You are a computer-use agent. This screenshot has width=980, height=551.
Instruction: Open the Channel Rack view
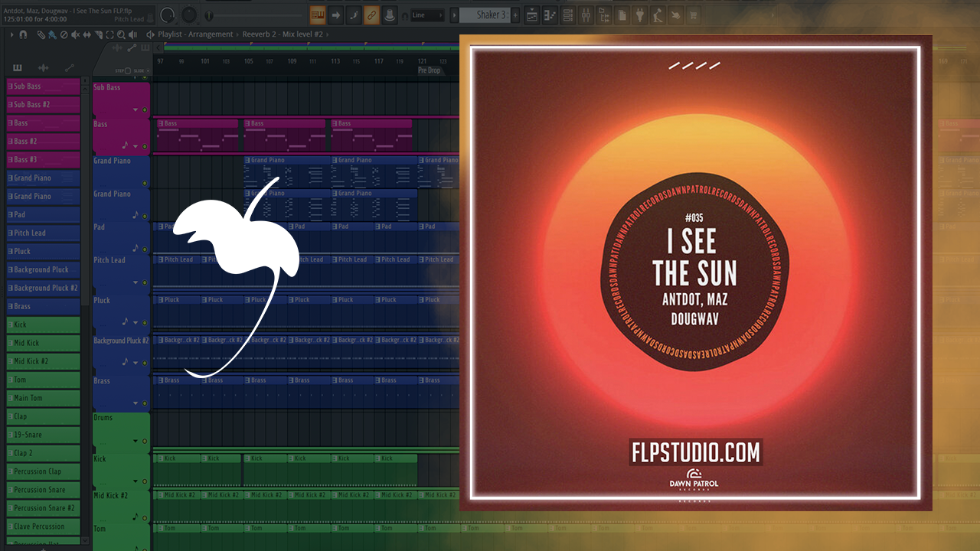568,15
